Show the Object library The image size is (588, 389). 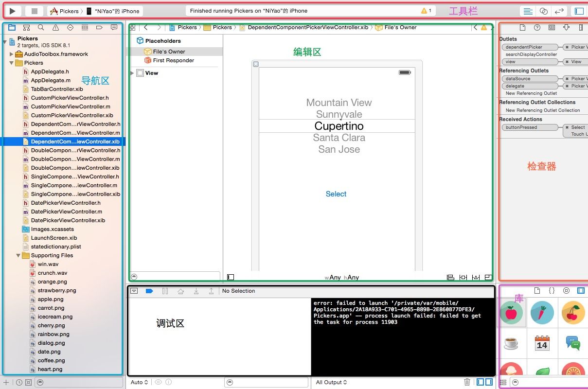(566, 291)
